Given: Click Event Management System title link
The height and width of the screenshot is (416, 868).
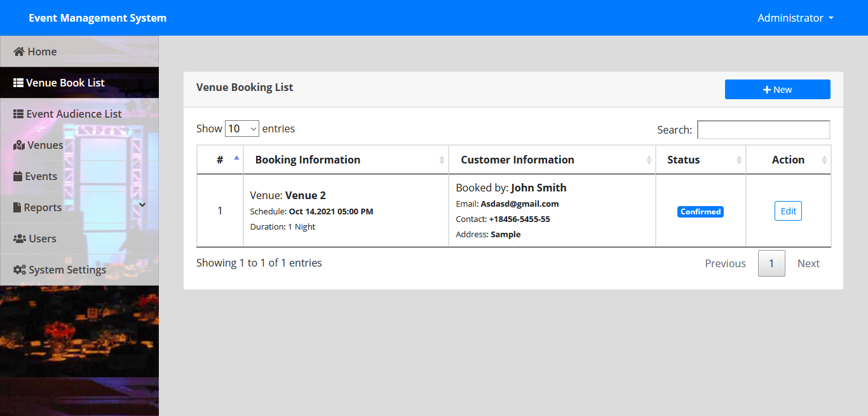Looking at the screenshot, I should (x=97, y=18).
